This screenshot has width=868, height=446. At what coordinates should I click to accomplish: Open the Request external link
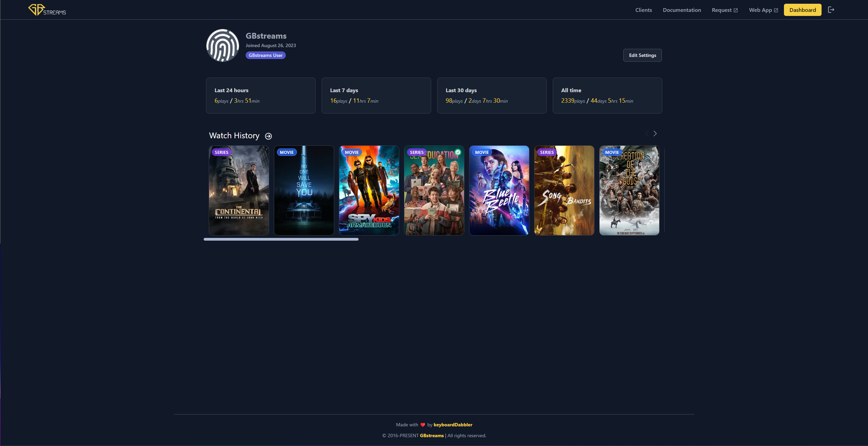[725, 10]
